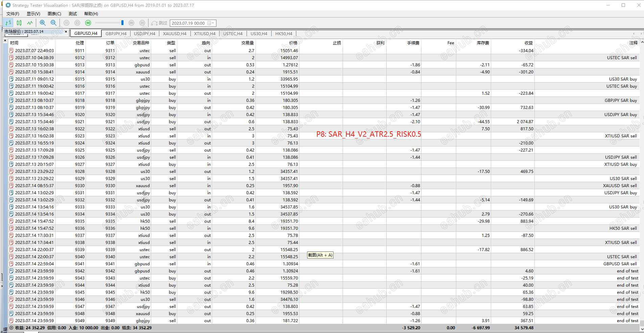Screen dimensions: 644x333
Task: Click the balance summary row icon
Action: (11, 328)
